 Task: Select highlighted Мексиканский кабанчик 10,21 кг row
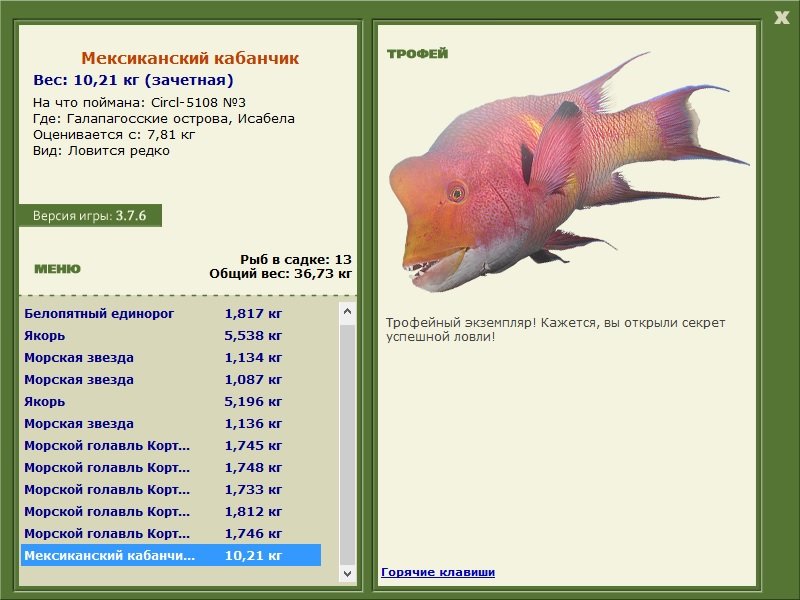point(171,555)
